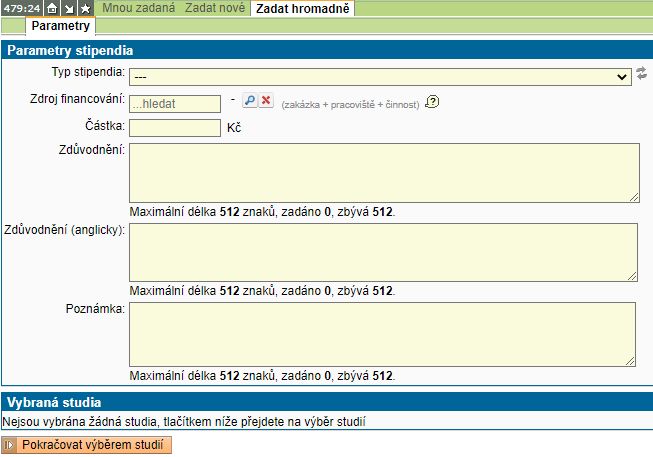This screenshot has width=653, height=457.
Task: Click the home icon in top bar
Action: [53, 8]
